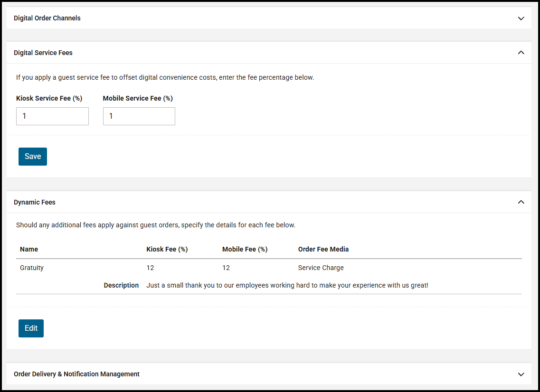Expand Order Delivery & Notification Management chevron

point(521,374)
